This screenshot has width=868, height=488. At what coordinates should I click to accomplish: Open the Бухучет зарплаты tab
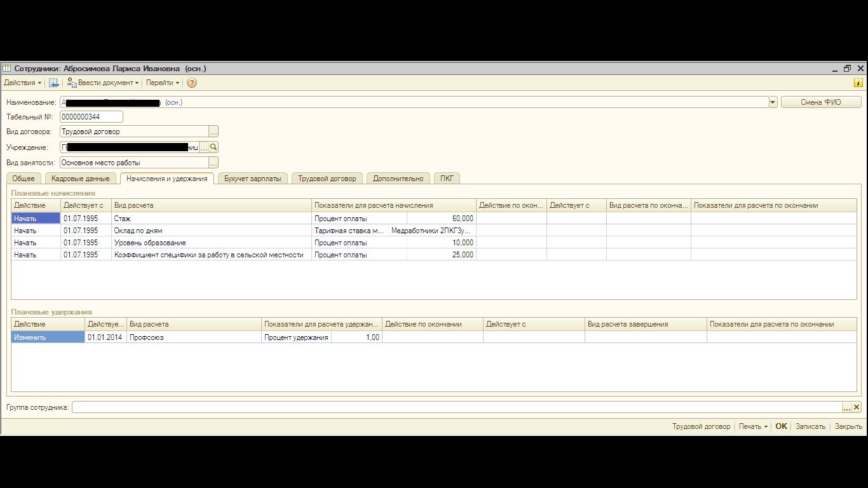point(252,179)
